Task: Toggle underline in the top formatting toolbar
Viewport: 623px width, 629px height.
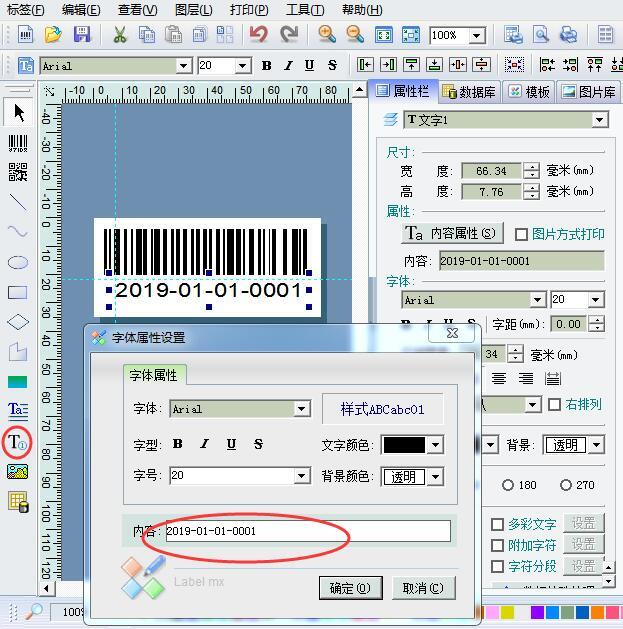Action: pos(309,65)
